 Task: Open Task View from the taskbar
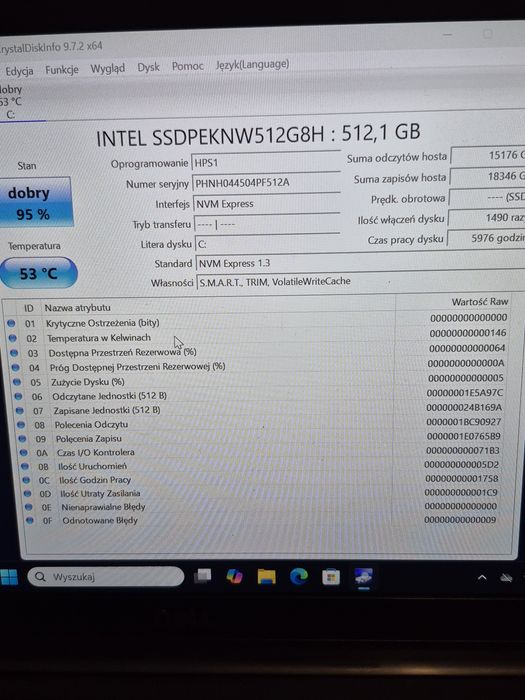pyautogui.click(x=202, y=576)
